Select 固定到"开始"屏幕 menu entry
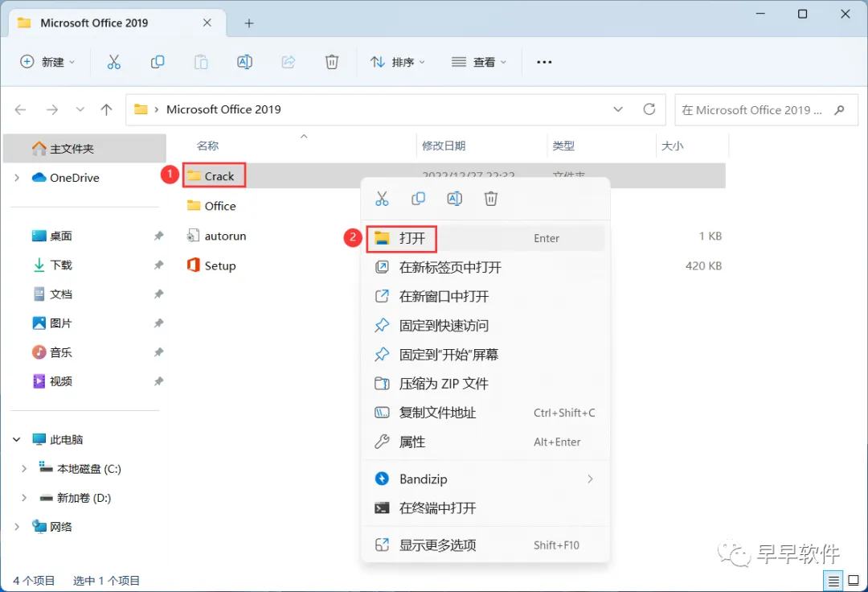Viewport: 868px width, 592px height. (485, 355)
